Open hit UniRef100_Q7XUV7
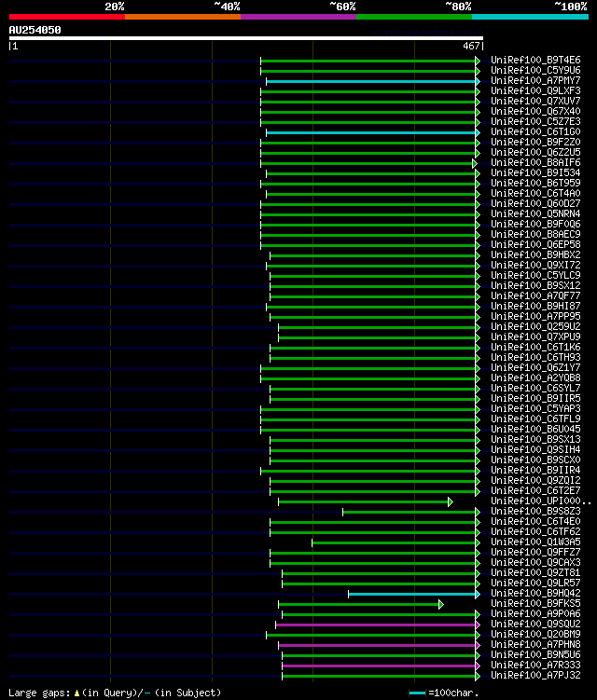Viewport: 597px width, 700px height. point(535,101)
